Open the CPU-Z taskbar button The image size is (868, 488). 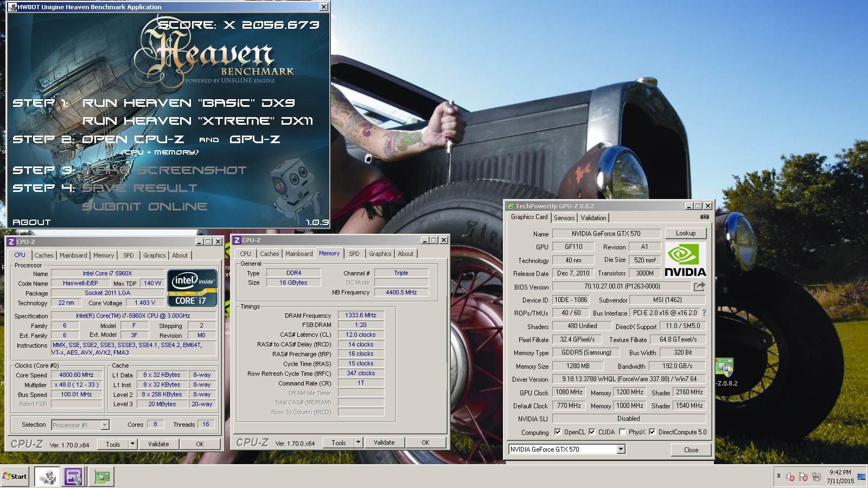pos(73,477)
